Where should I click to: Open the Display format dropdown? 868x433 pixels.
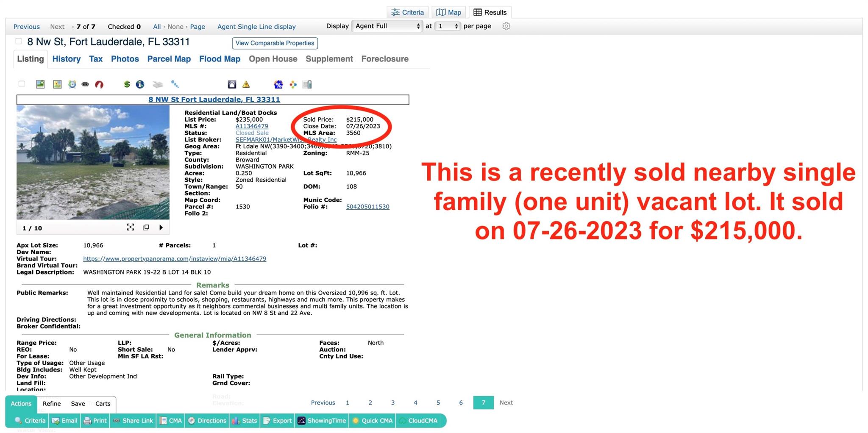[x=387, y=26]
